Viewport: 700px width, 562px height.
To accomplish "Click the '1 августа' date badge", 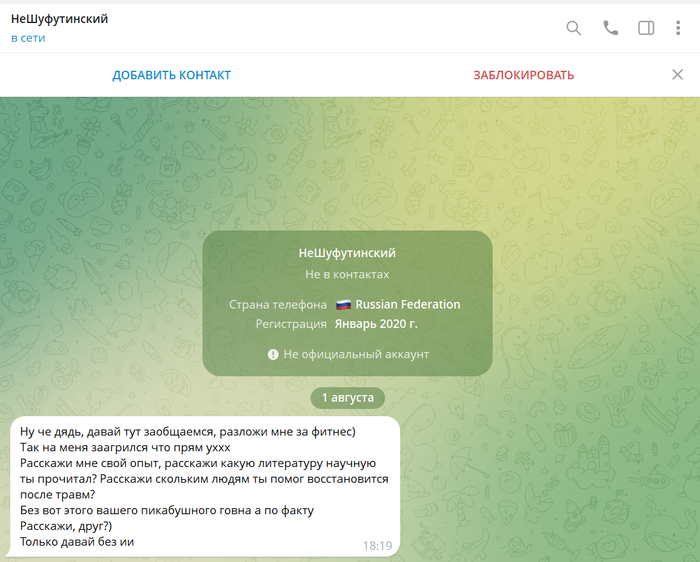I will [347, 398].
